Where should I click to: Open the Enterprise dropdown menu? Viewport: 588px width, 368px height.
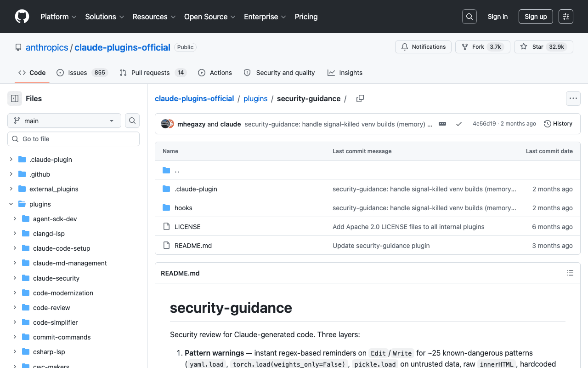pyautogui.click(x=265, y=17)
